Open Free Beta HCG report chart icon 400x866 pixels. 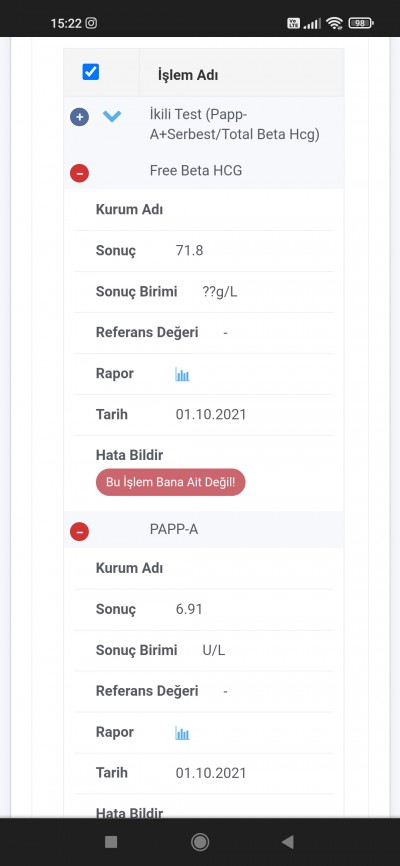[x=182, y=375]
